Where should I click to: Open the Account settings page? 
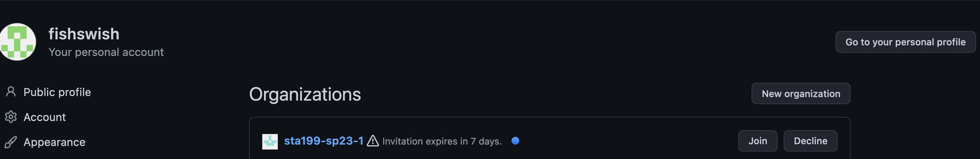[x=44, y=117]
